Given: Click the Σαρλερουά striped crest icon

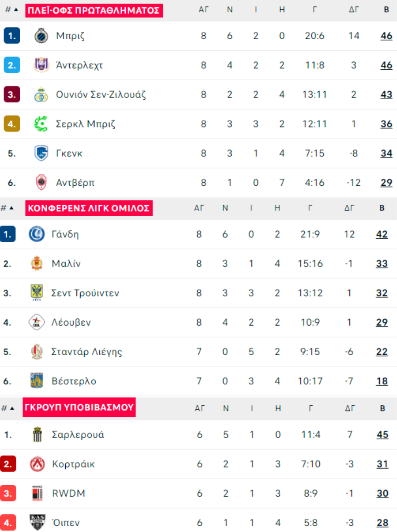Looking at the screenshot, I should pos(37,435).
